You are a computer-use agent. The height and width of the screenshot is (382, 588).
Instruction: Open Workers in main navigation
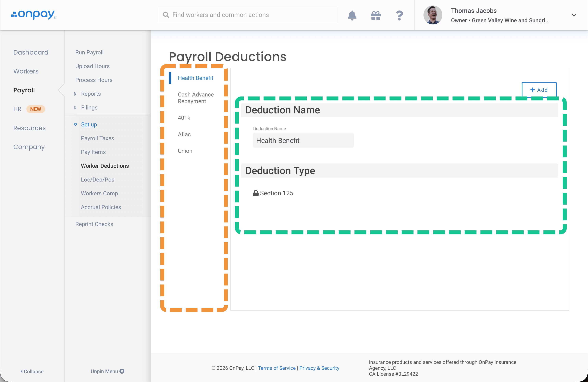pos(26,71)
